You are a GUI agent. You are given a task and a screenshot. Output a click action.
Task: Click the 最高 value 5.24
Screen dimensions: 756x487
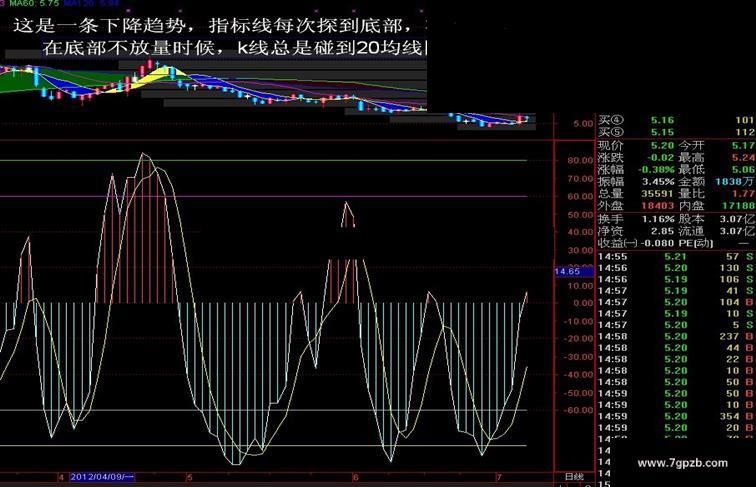[x=743, y=157]
